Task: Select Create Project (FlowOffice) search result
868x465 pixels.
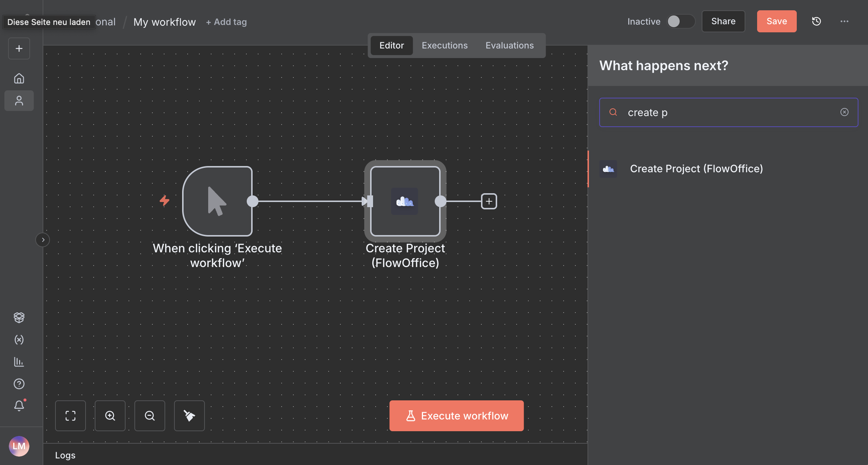Action: 696,169
